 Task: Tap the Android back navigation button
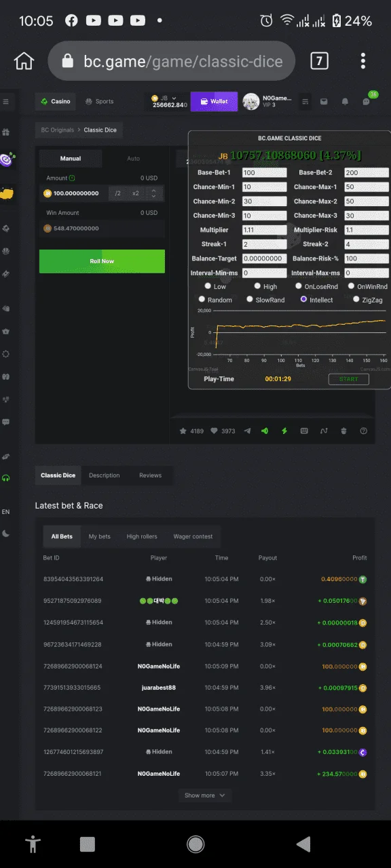303,844
